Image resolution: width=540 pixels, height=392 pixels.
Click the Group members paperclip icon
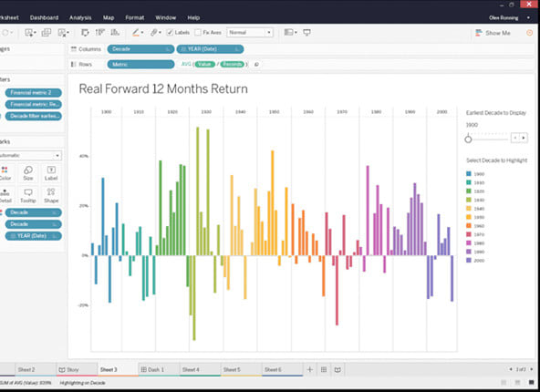(x=154, y=33)
